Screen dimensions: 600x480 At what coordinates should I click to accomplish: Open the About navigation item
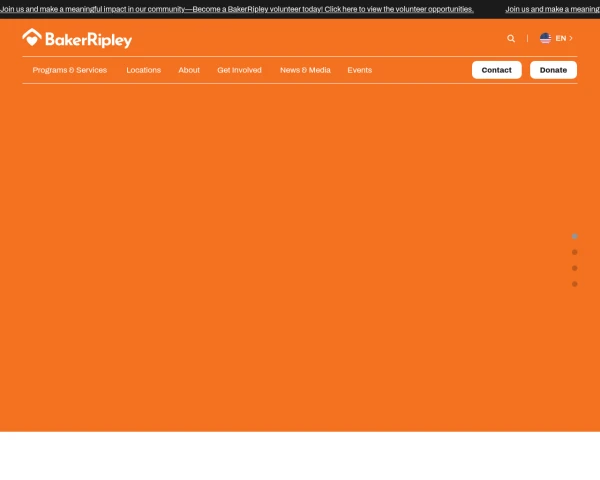(x=189, y=70)
